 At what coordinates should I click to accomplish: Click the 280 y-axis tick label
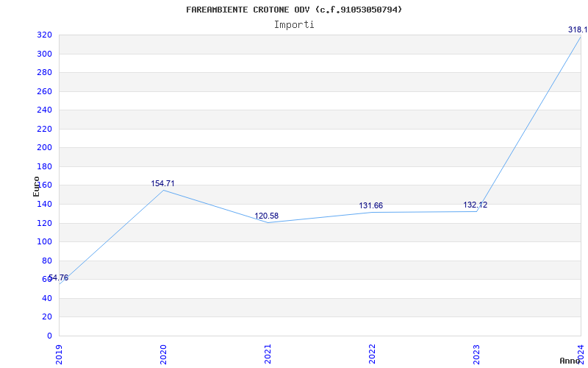pos(44,73)
